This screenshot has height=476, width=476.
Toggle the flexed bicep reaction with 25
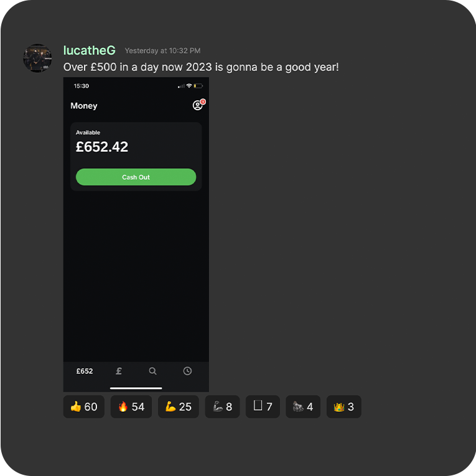coord(179,406)
